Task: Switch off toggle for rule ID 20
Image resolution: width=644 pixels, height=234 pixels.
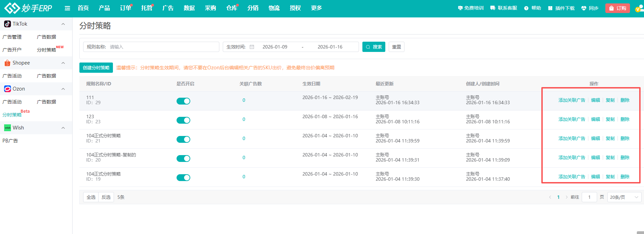Action: point(183,159)
